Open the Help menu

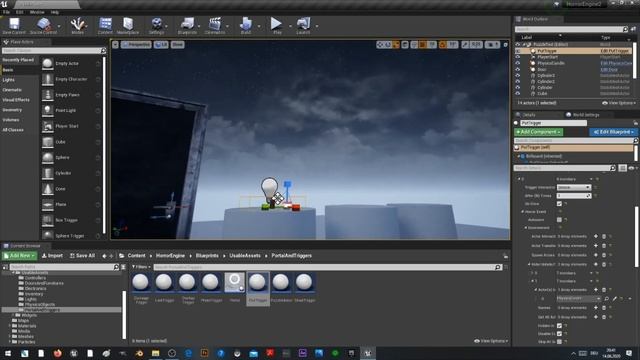55,12
